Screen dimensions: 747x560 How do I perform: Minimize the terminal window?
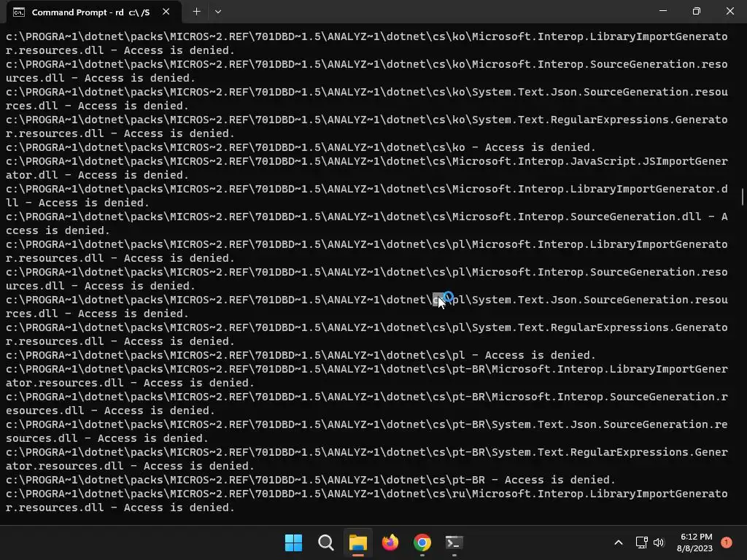coord(662,11)
